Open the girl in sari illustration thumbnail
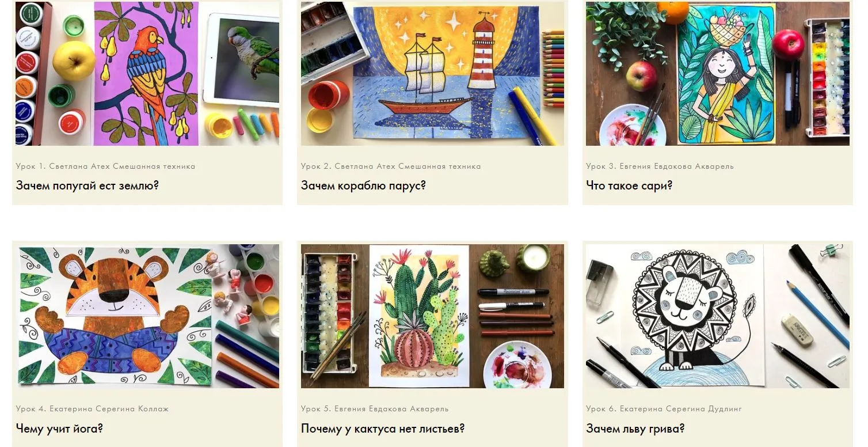The image size is (868, 447). [x=718, y=73]
